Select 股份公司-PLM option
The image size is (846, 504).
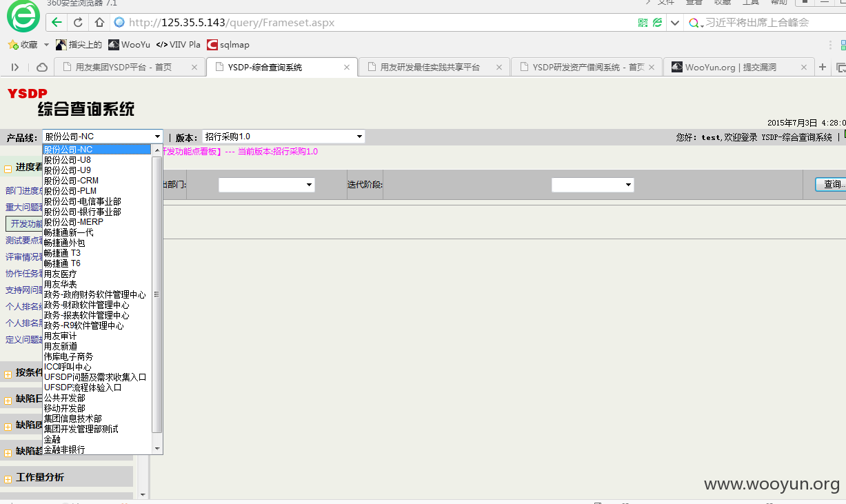[x=97, y=191]
